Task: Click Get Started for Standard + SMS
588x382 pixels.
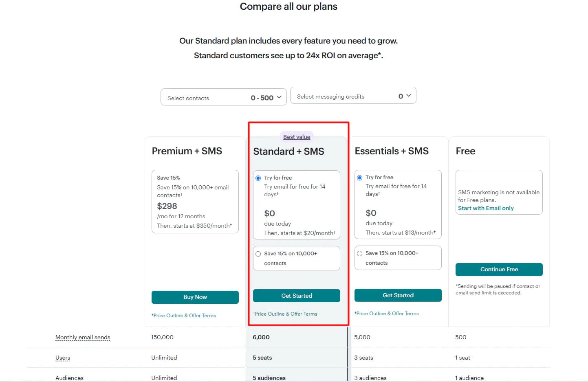Action: pyautogui.click(x=297, y=296)
